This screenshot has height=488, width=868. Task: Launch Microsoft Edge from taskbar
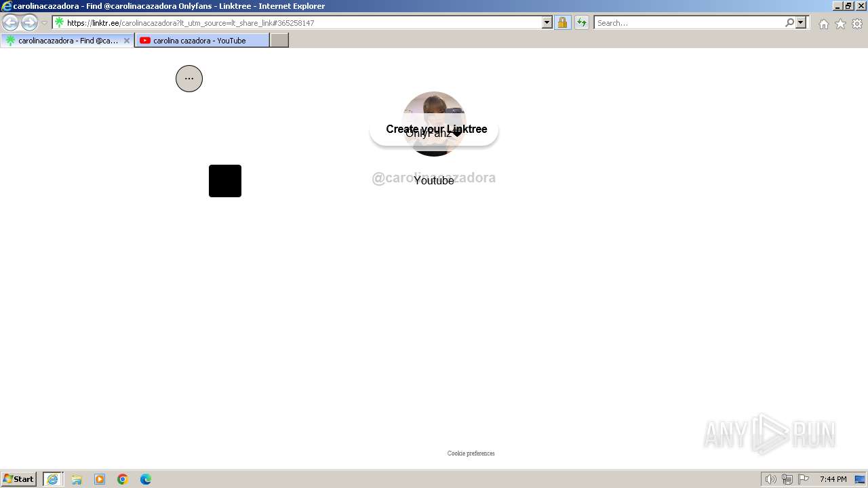146,479
